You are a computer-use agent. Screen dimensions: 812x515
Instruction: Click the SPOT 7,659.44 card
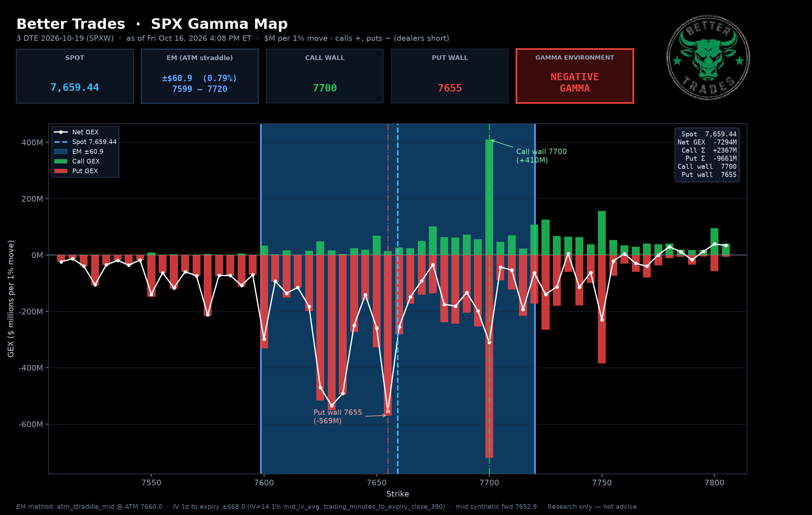(75, 76)
